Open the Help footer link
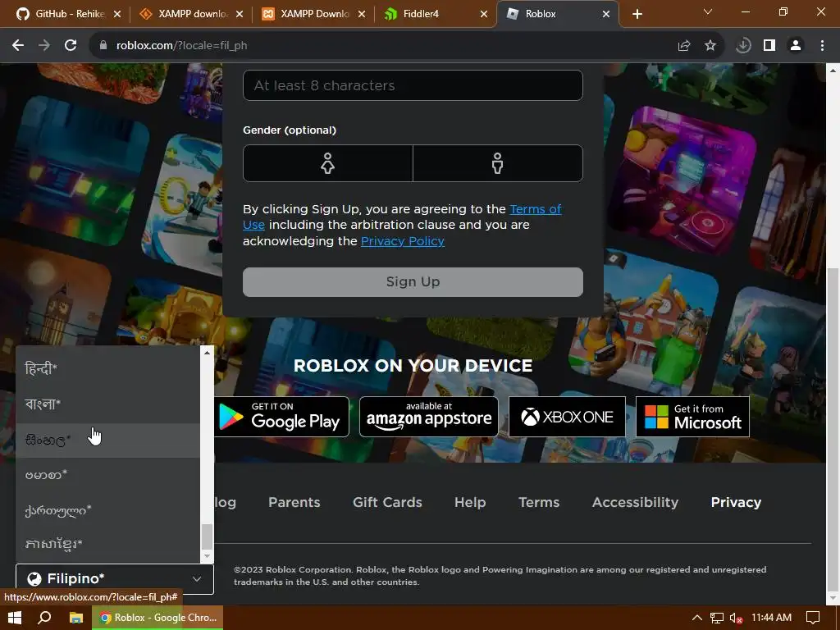The image size is (840, 630). 470,502
